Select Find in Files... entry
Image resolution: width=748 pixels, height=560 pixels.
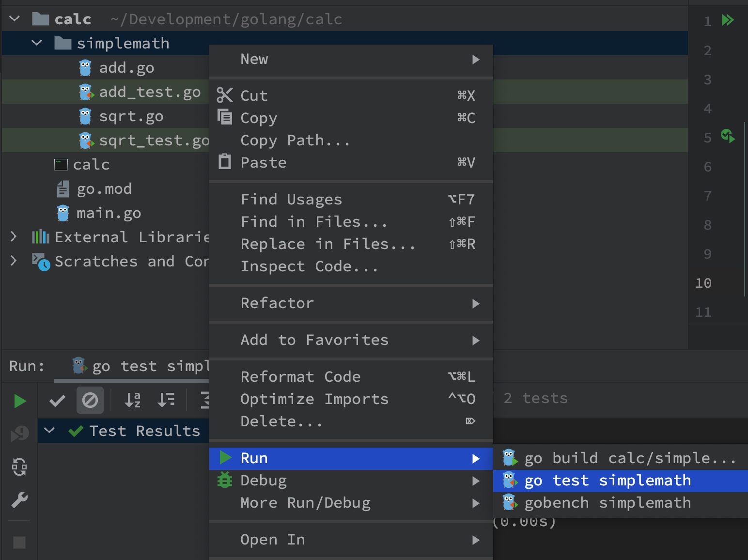tap(351, 221)
